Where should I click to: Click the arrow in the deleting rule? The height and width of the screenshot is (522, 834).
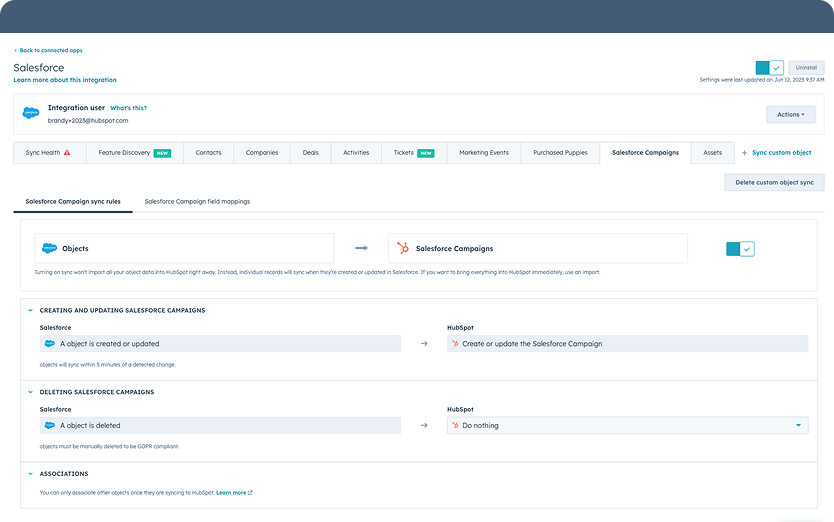[x=424, y=425]
